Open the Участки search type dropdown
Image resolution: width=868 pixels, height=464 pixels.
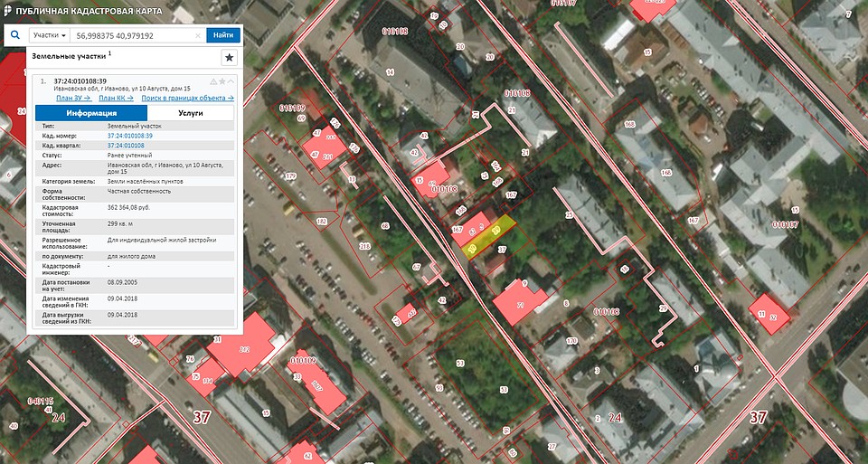(49, 35)
